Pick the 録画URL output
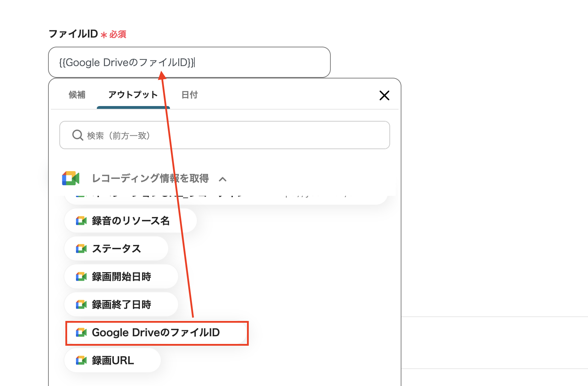The image size is (588, 386). point(112,360)
